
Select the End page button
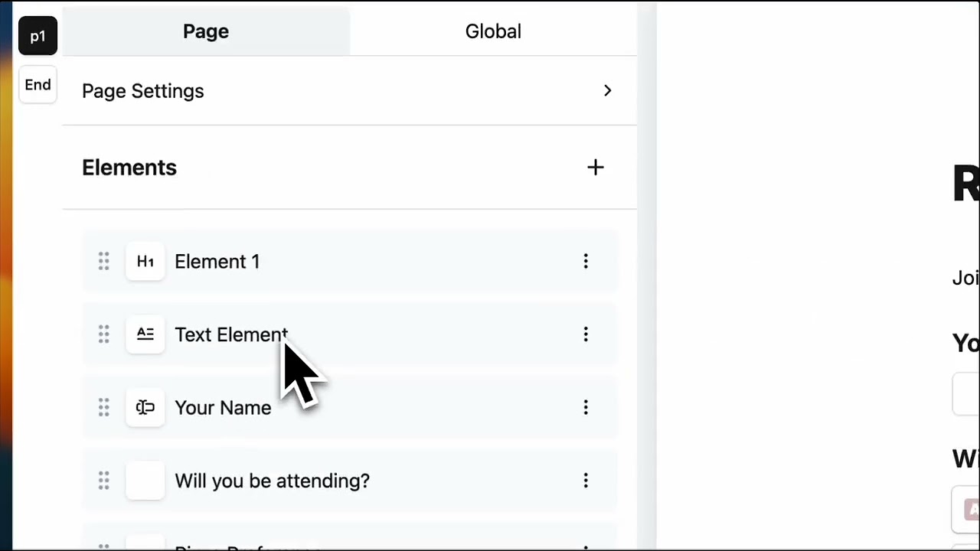[x=38, y=85]
